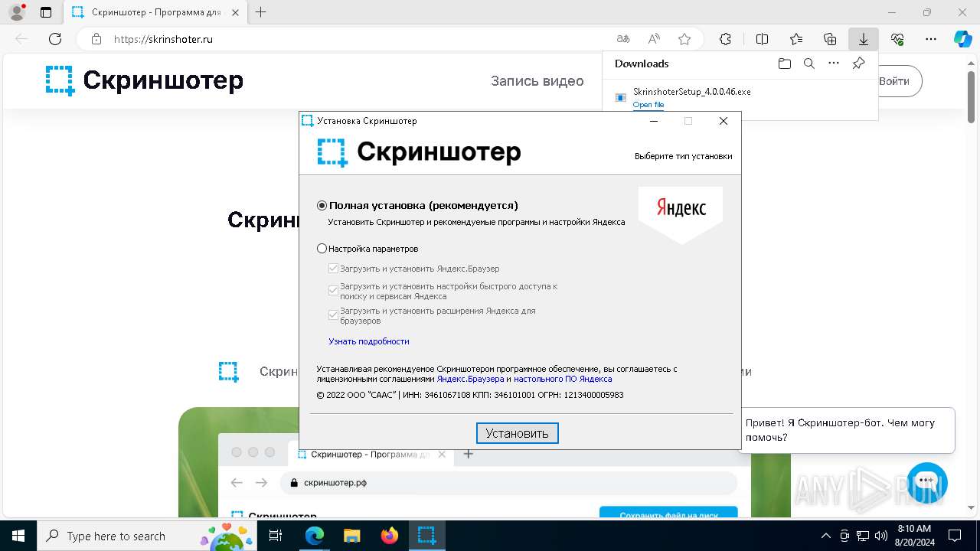
Task: Open Edge Collections icon
Action: pyautogui.click(x=830, y=39)
